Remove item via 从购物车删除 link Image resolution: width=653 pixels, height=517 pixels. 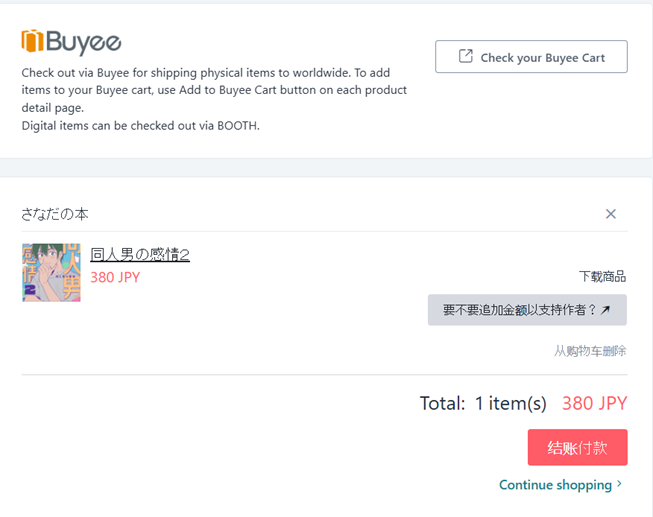point(590,351)
